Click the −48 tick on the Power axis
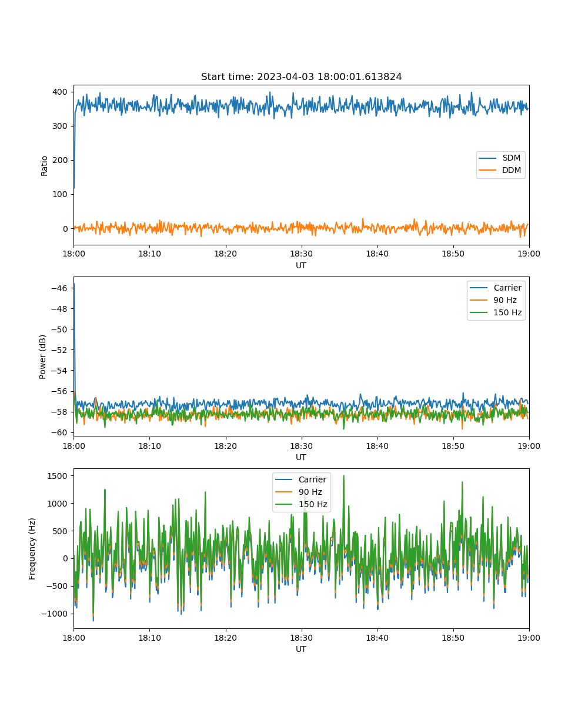This screenshot has width=588, height=706. [x=60, y=308]
